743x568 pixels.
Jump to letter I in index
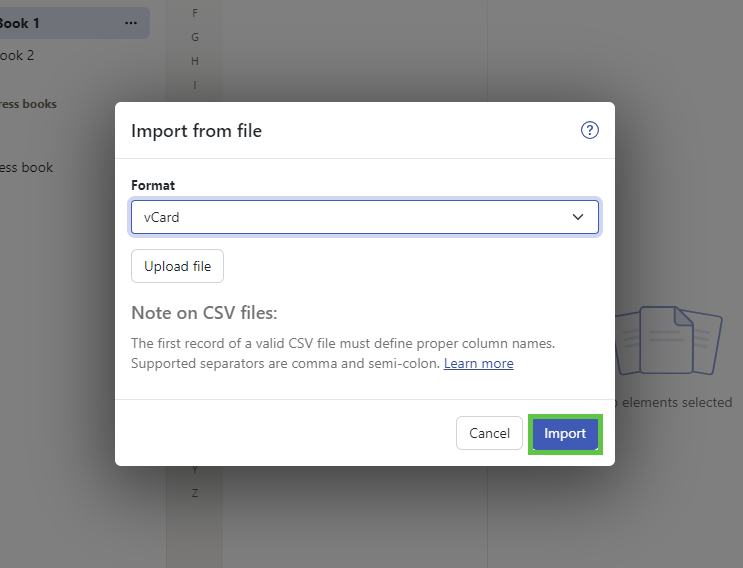[x=195, y=85]
